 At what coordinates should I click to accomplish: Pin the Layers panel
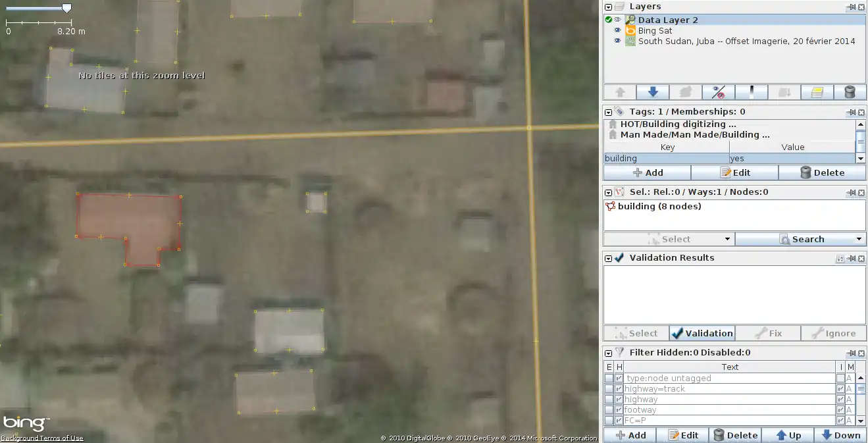[x=851, y=7]
